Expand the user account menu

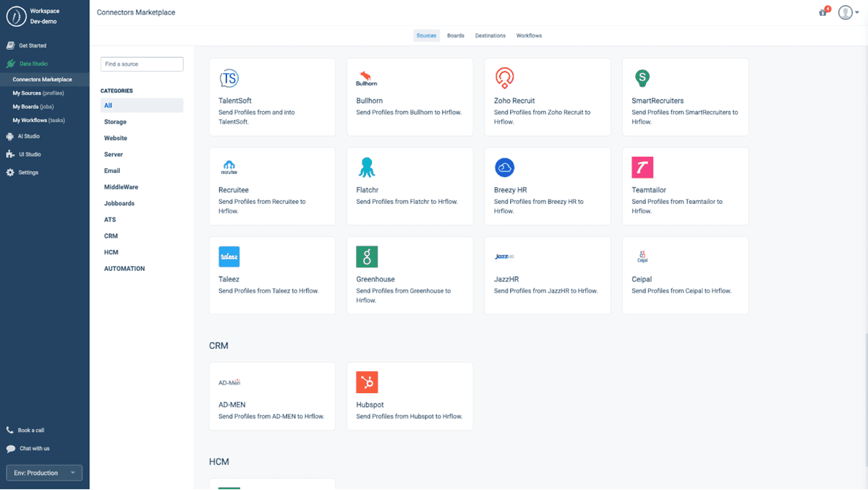pyautogui.click(x=846, y=12)
